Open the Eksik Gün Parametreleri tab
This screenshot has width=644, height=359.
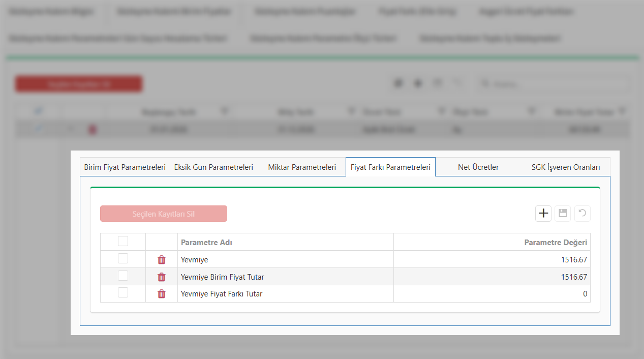tap(213, 167)
